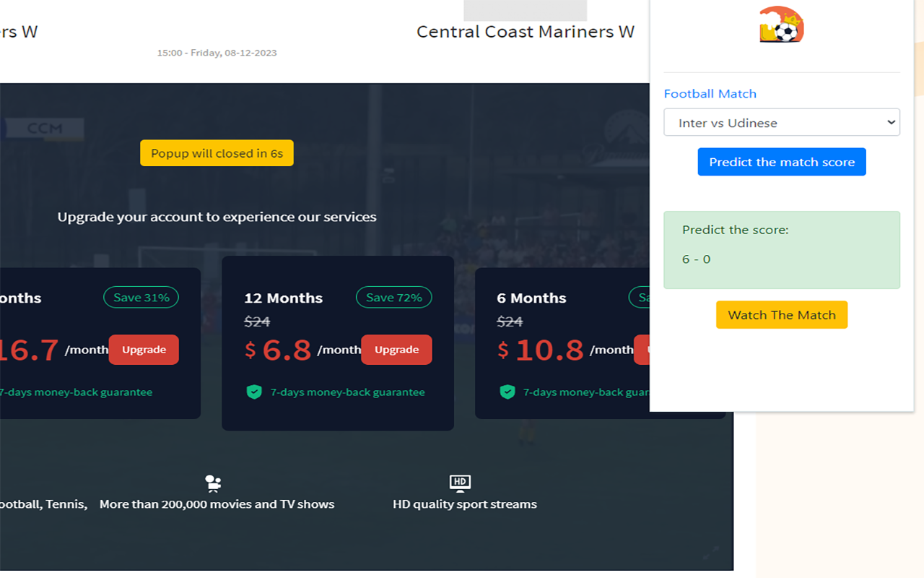Click the Save 31% badge
Viewport: 924px width, 578px height.
[x=141, y=298]
